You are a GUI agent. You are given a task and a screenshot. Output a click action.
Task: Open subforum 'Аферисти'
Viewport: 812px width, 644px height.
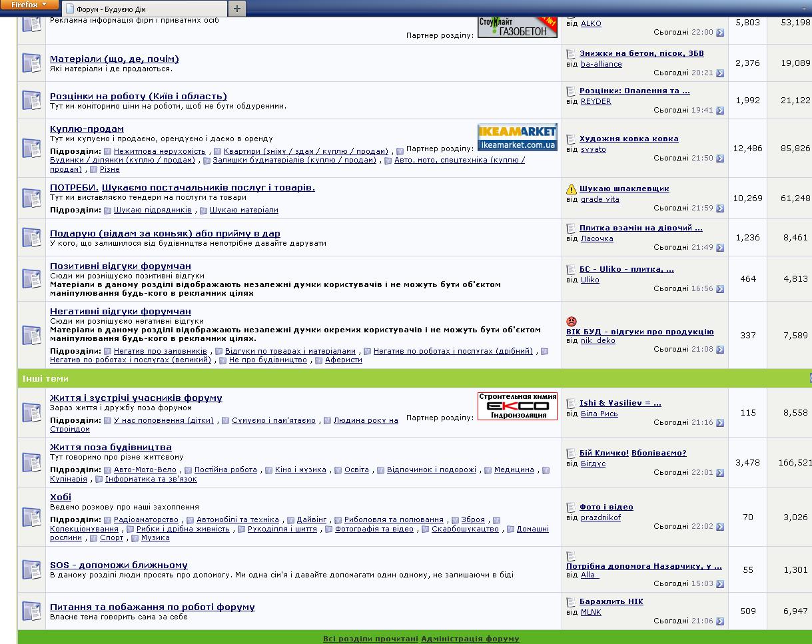[344, 360]
